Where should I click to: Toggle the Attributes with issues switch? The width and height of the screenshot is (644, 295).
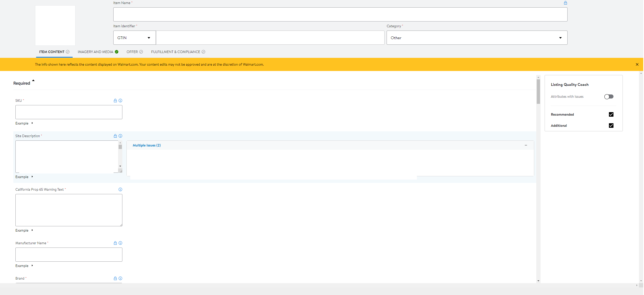[609, 97]
